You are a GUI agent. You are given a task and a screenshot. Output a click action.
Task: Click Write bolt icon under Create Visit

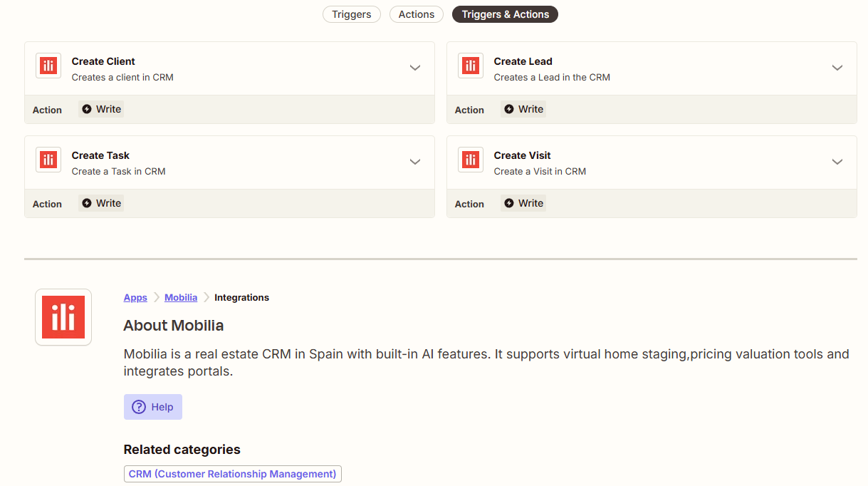509,203
